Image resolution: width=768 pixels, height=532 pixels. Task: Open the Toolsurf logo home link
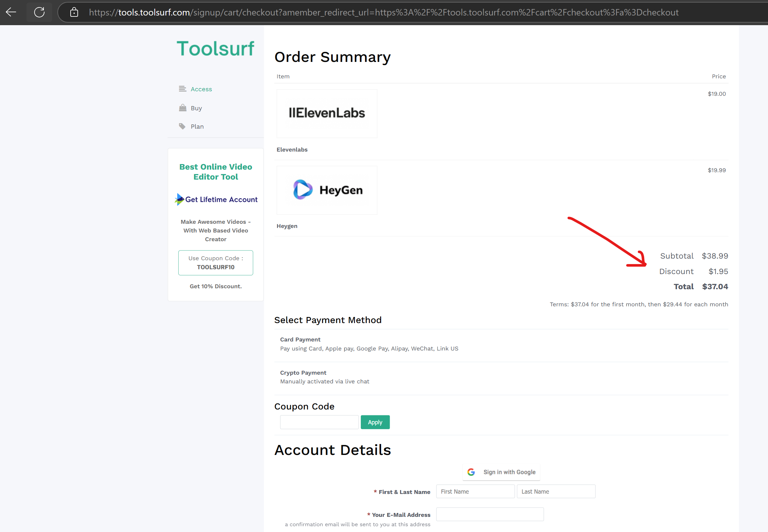click(x=215, y=48)
